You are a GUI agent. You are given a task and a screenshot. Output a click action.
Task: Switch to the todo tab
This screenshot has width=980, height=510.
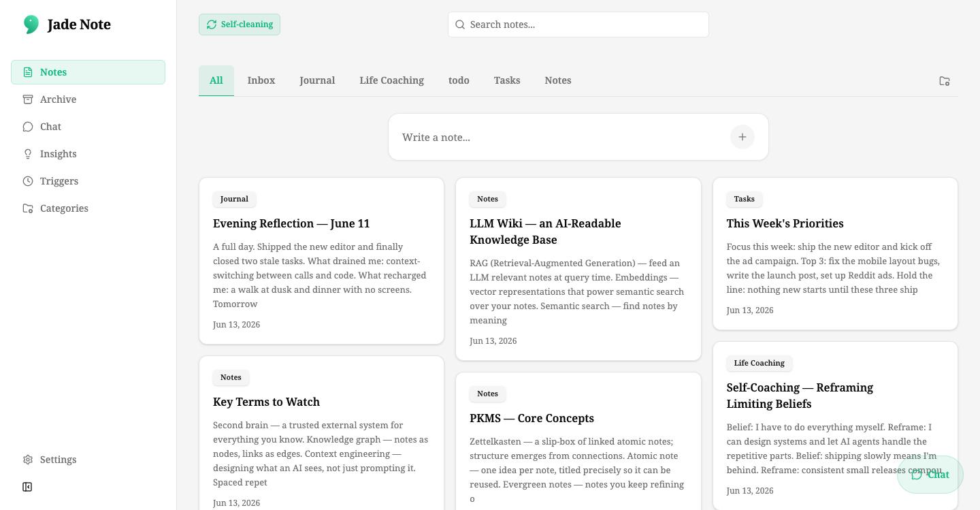point(459,80)
